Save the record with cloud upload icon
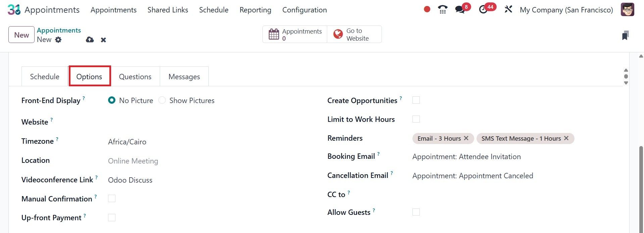Viewport: 644px width, 233px height. (90, 40)
